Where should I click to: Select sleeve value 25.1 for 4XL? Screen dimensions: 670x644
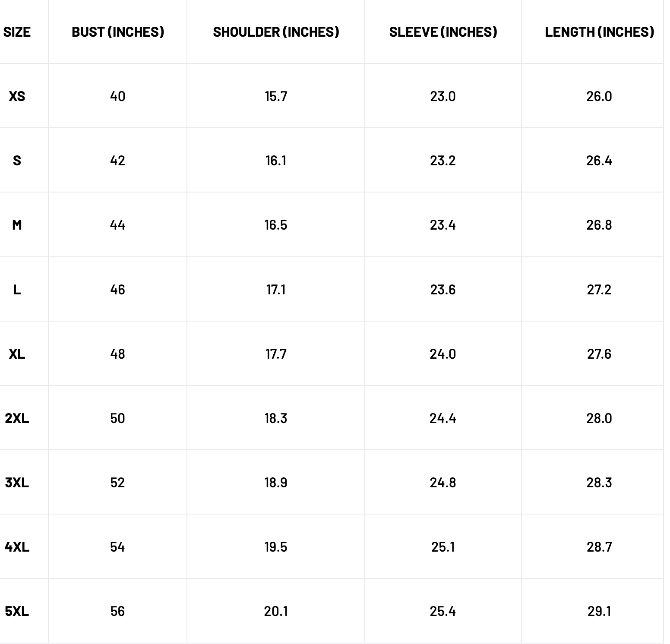pos(443,547)
